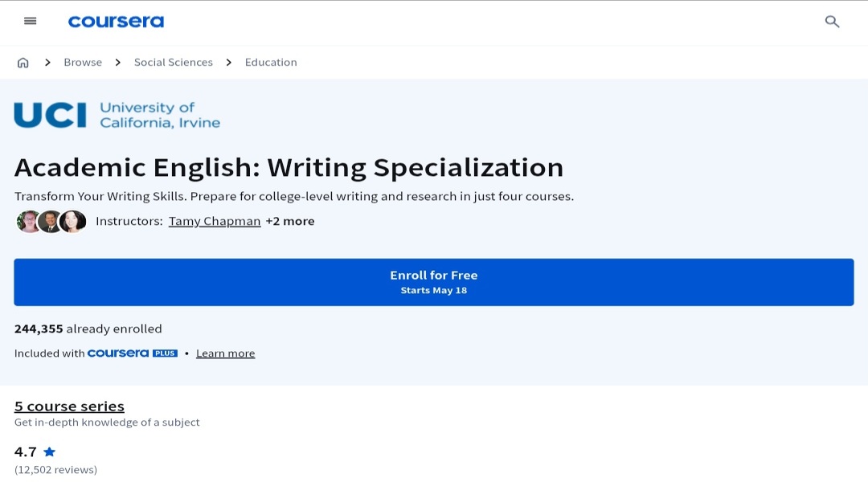Click the Academic English: Writing Specialization title

pyautogui.click(x=289, y=168)
